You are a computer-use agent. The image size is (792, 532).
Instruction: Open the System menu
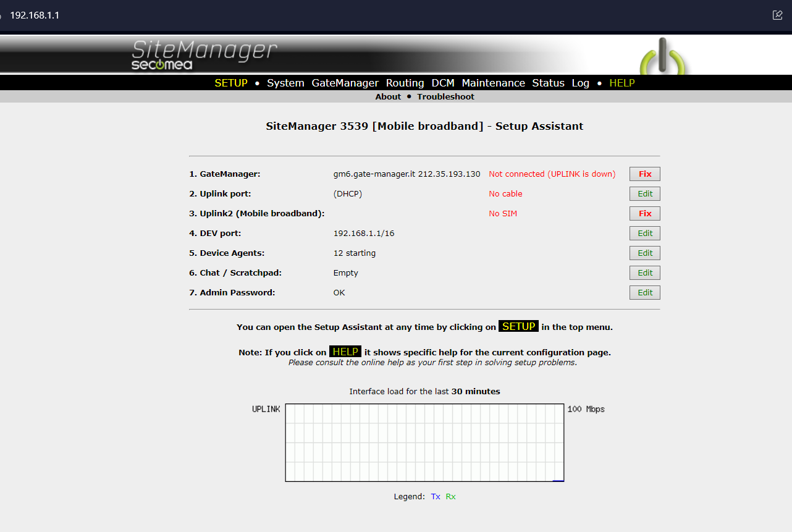click(x=285, y=83)
